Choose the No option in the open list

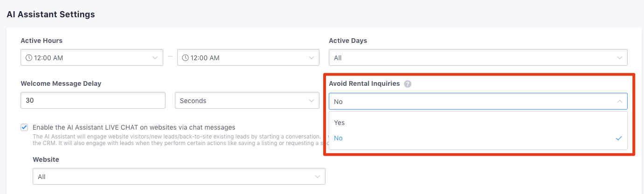pos(339,139)
